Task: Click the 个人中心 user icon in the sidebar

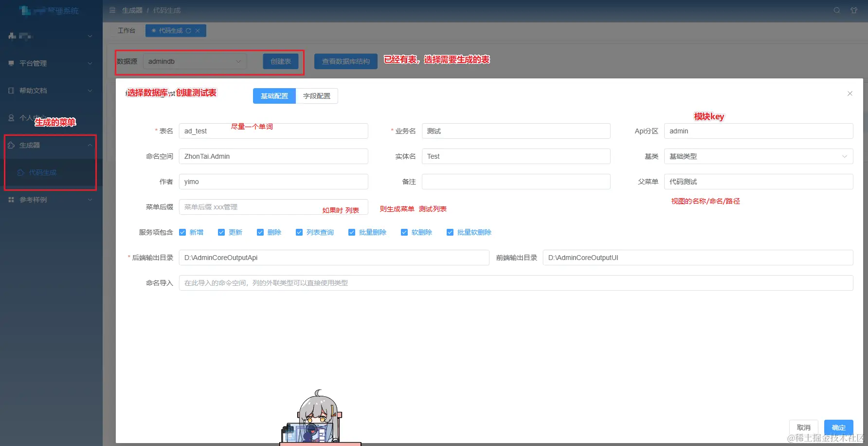Action: 11,118
